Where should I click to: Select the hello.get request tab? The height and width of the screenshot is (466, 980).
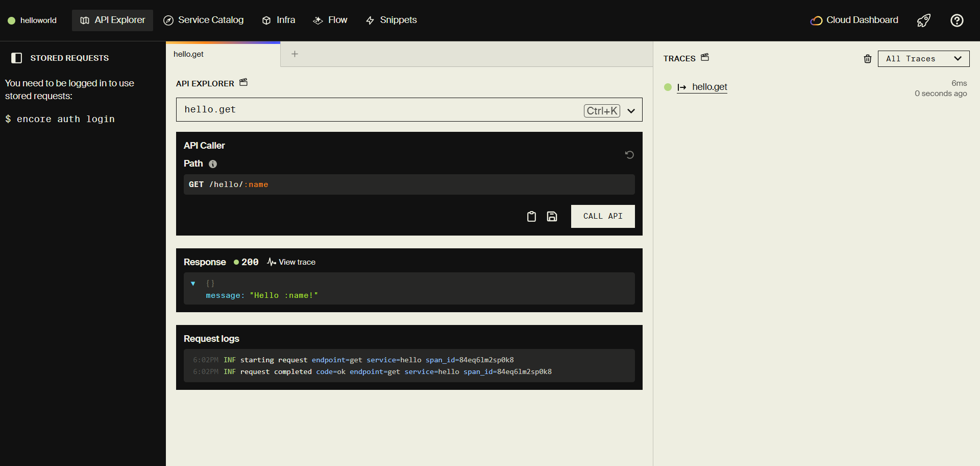223,54
